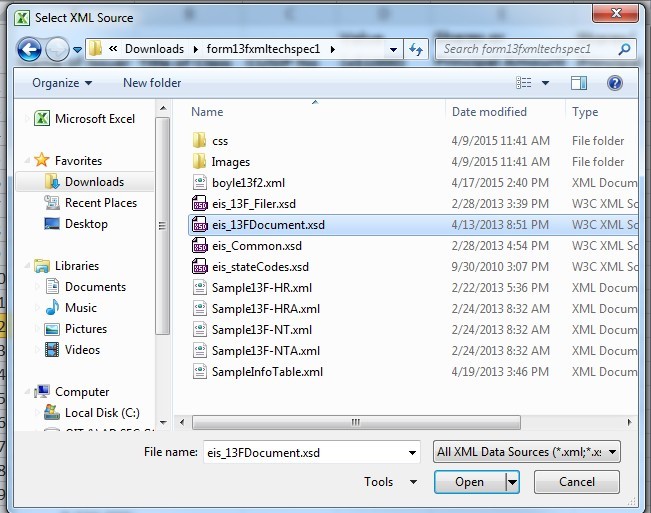The width and height of the screenshot is (651, 513).
Task: Select Libraries in the navigation pane
Action: 66,266
